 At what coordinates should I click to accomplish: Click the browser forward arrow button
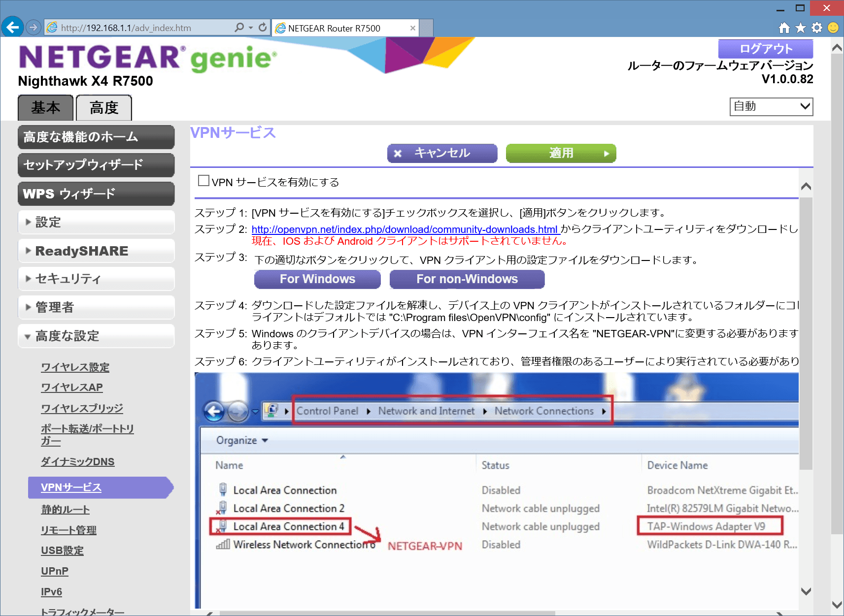coord(33,28)
